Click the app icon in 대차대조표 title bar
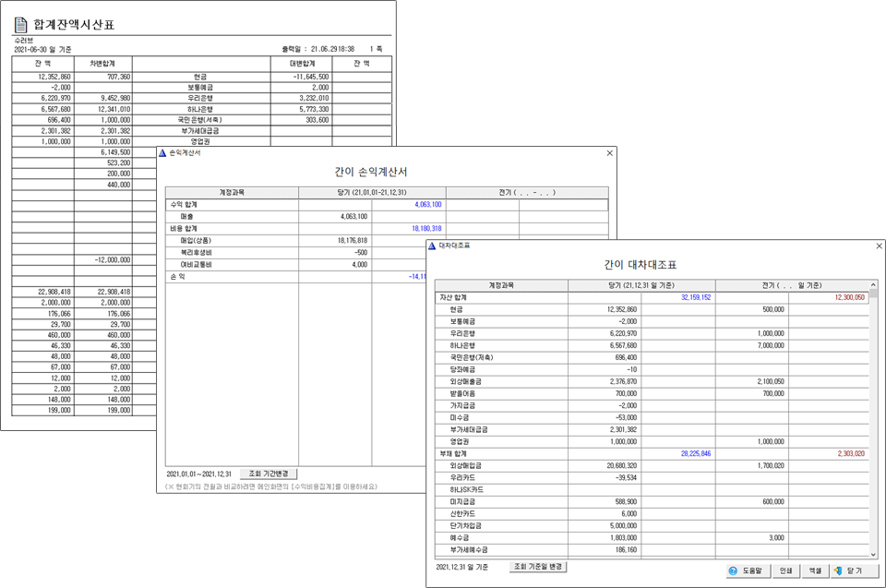Screen dimensions: 886x588 [432, 246]
